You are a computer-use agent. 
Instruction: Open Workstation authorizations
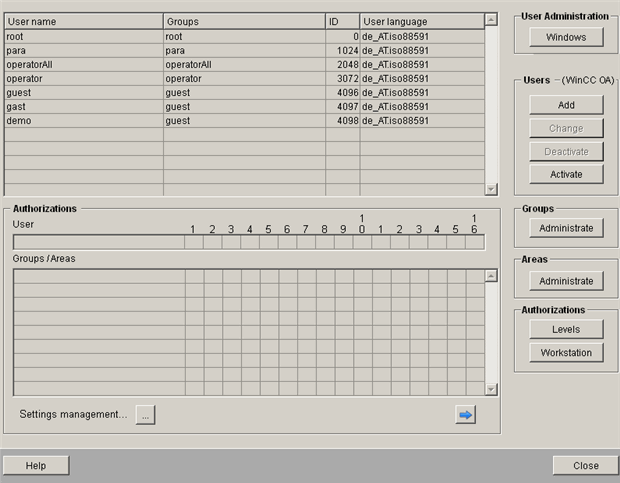[x=566, y=352]
